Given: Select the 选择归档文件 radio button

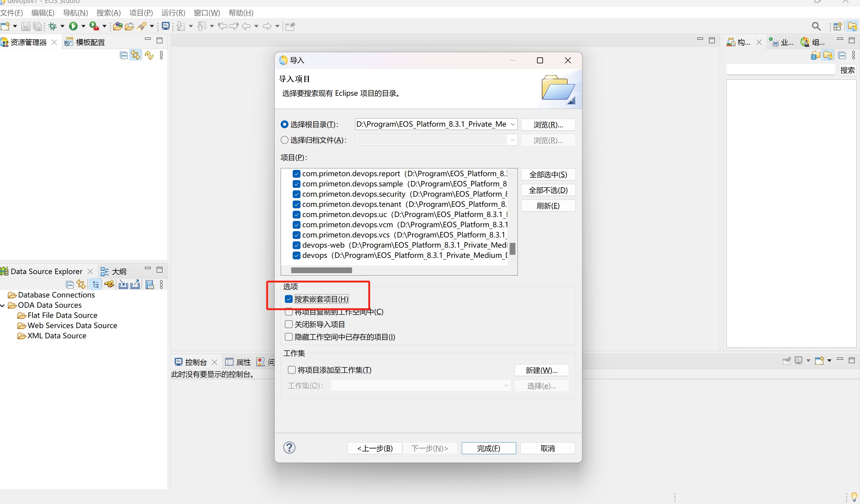Looking at the screenshot, I should click(x=284, y=140).
